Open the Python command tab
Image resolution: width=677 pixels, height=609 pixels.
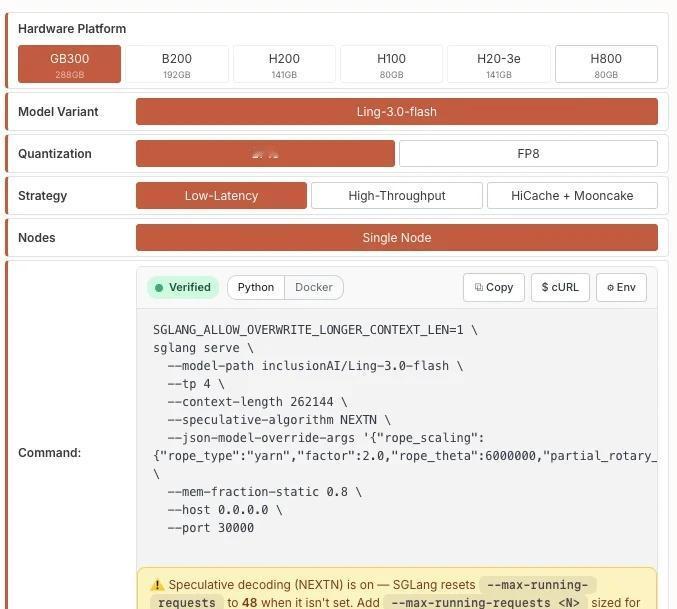(256, 287)
